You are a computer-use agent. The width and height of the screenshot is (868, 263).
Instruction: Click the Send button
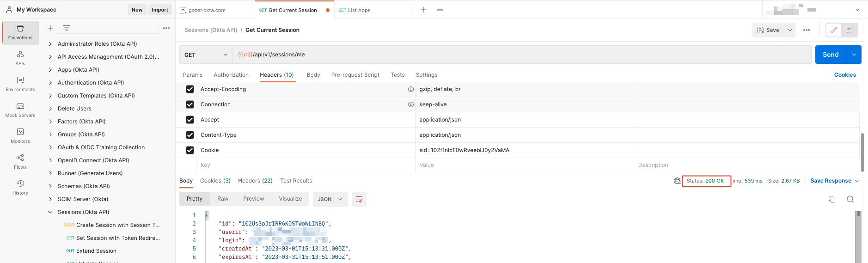tap(831, 55)
